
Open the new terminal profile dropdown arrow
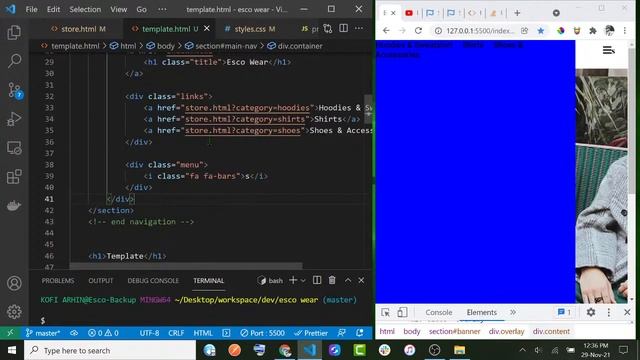pyautogui.click(x=303, y=281)
